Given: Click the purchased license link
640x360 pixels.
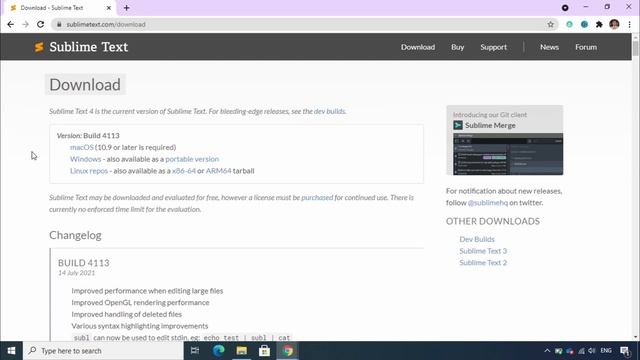Looking at the screenshot, I should [x=317, y=197].
